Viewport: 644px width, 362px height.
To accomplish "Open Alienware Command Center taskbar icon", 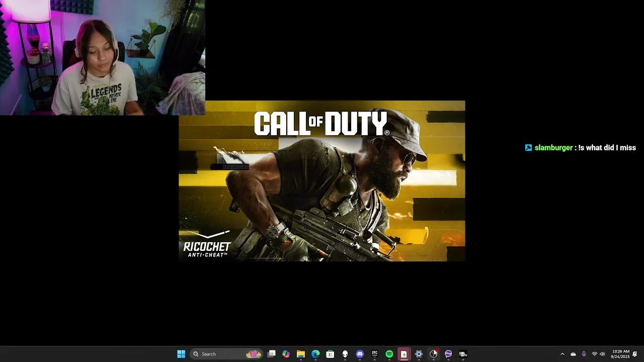I will pyautogui.click(x=345, y=354).
